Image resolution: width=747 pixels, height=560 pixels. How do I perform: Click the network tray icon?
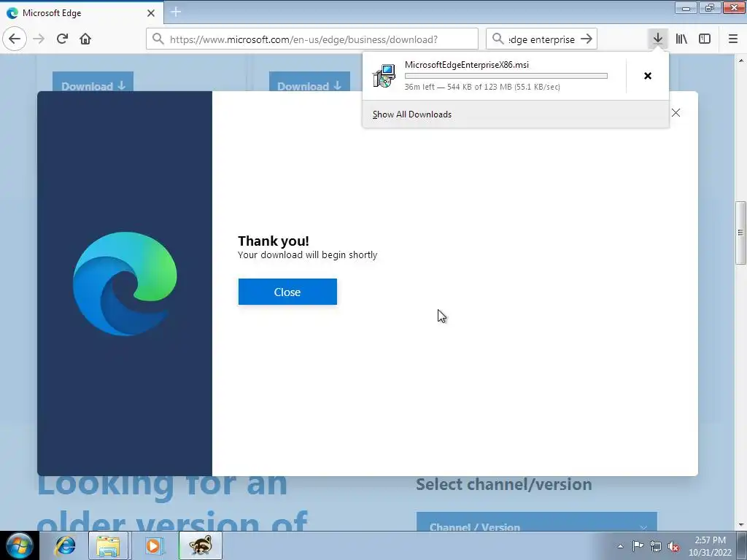click(656, 546)
